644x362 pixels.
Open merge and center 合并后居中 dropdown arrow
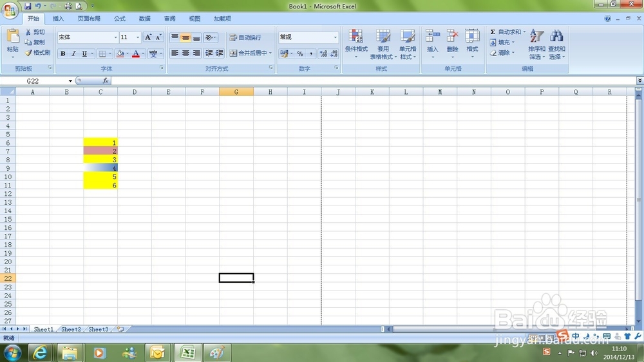(x=270, y=53)
